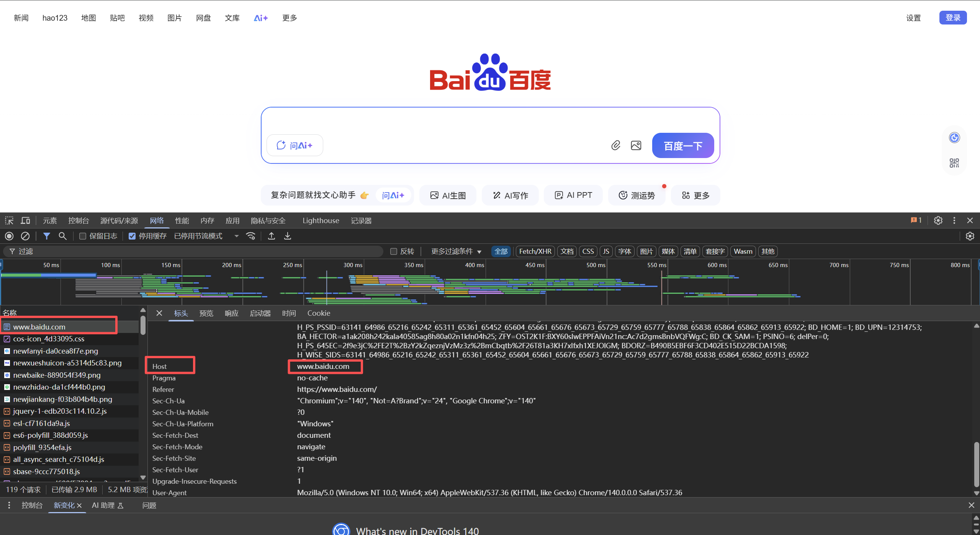Click the issues counter badge
The image size is (980, 535).
[x=916, y=220]
